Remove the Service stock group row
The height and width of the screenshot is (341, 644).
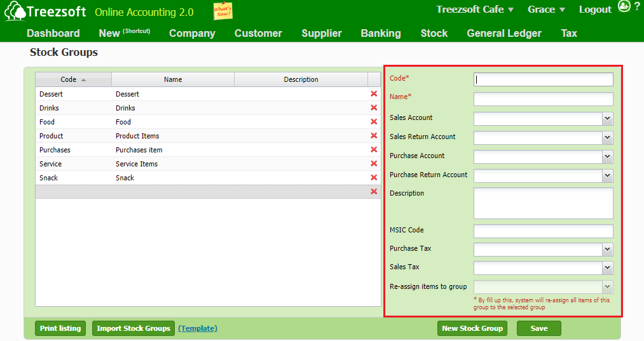[x=374, y=164]
